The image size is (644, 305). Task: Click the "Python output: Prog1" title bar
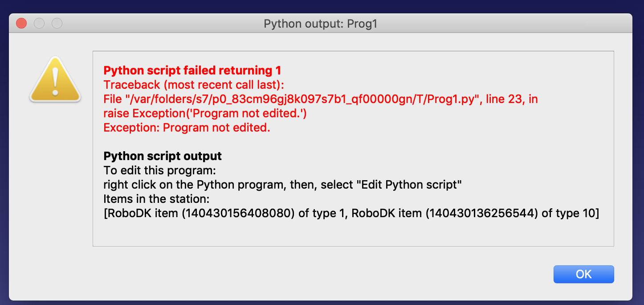coord(320,24)
